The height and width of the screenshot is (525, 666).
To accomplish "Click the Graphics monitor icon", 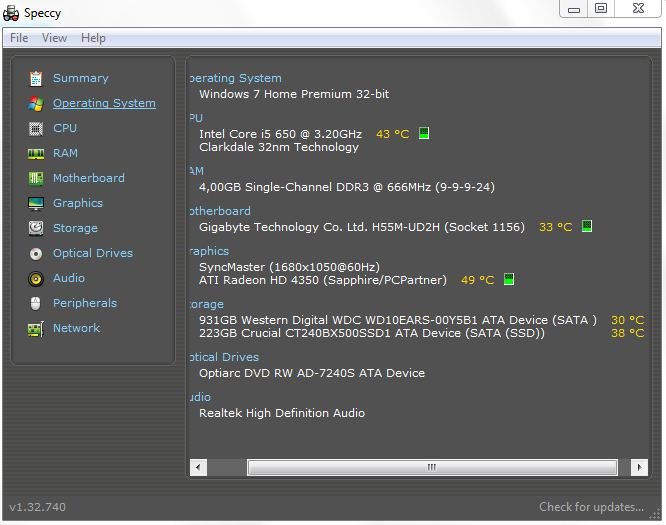I will pyautogui.click(x=36, y=203).
